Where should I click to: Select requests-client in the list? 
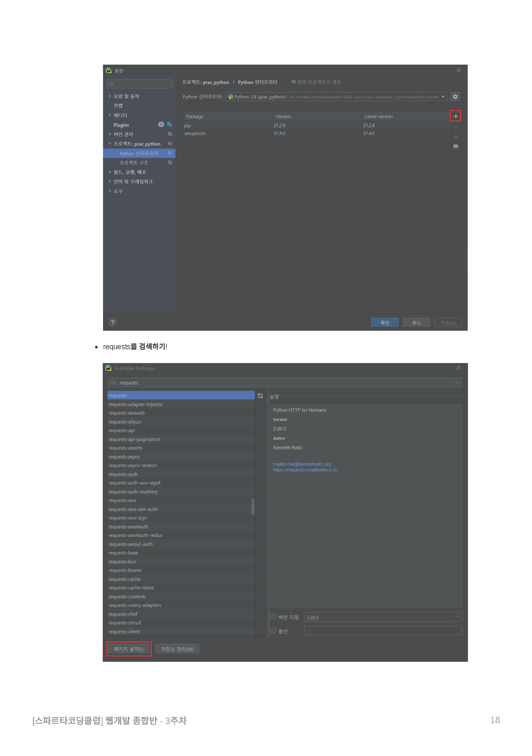pyautogui.click(x=181, y=631)
